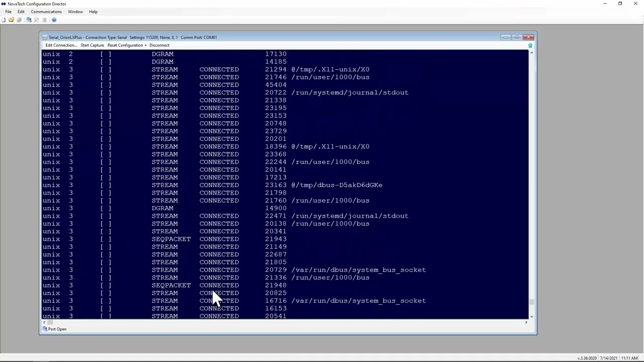Click /run/user/1000/bus path beside 21336
The width and height of the screenshot is (644, 362).
331,278
